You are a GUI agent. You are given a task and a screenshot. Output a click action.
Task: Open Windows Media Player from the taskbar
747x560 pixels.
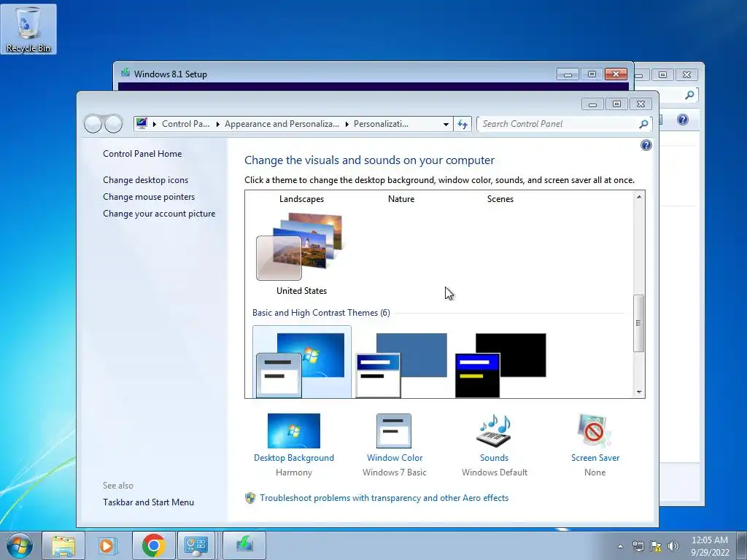pyautogui.click(x=108, y=545)
